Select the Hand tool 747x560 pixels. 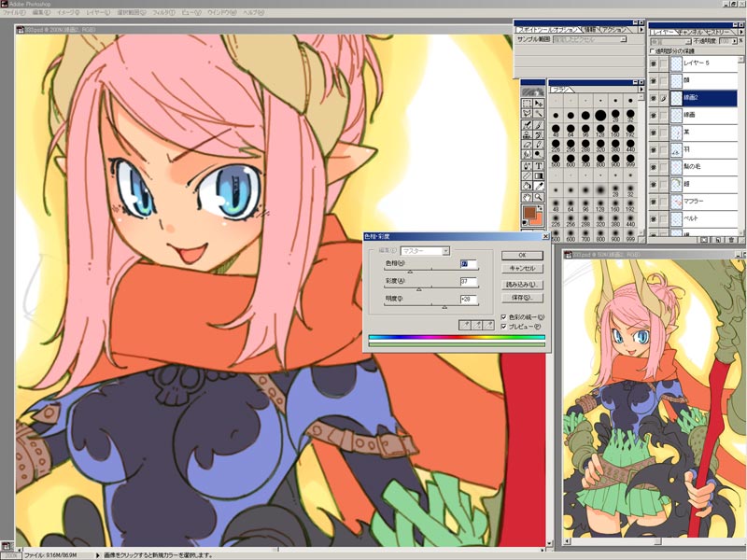pos(527,197)
